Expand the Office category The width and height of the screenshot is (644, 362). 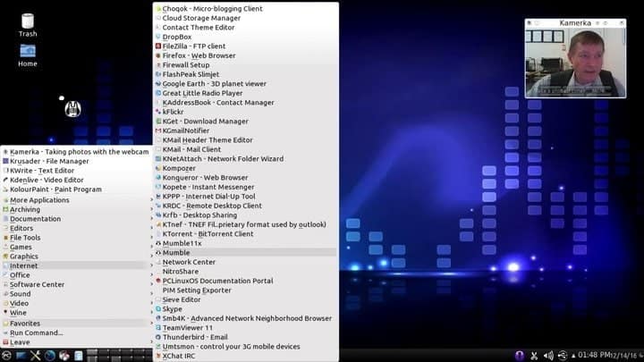tap(76, 275)
